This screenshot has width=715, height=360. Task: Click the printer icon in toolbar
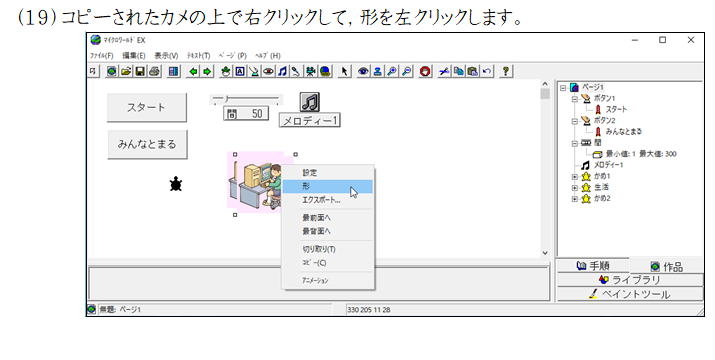click(155, 71)
